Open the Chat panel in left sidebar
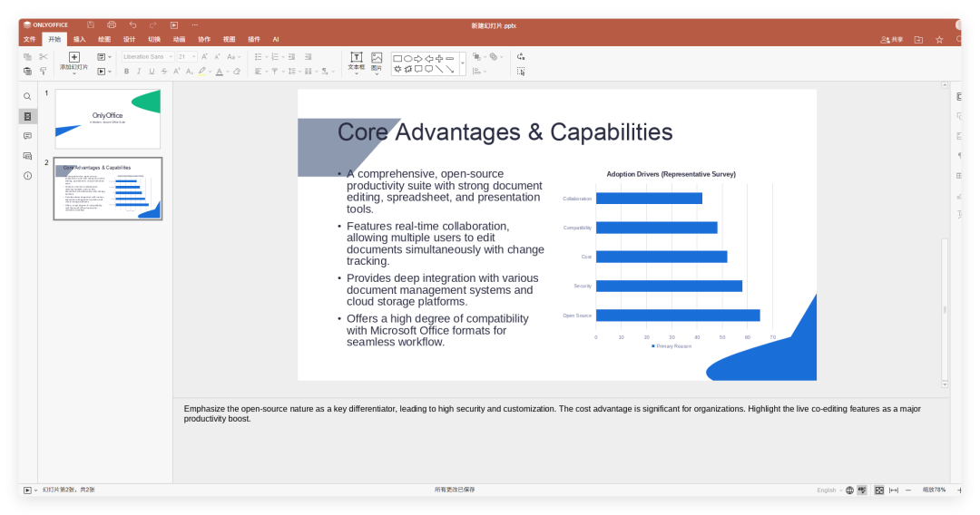 (27, 156)
